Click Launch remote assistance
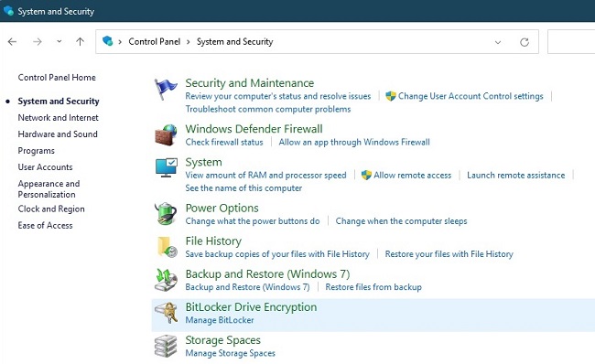This screenshot has width=595, height=364. coord(515,176)
